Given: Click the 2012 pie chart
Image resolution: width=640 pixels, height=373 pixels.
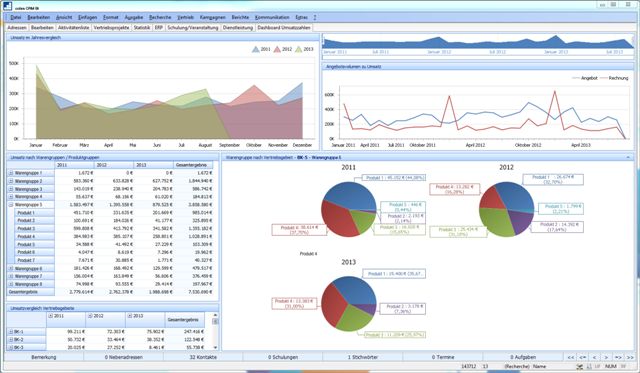Looking at the screenshot, I should pos(506,209).
